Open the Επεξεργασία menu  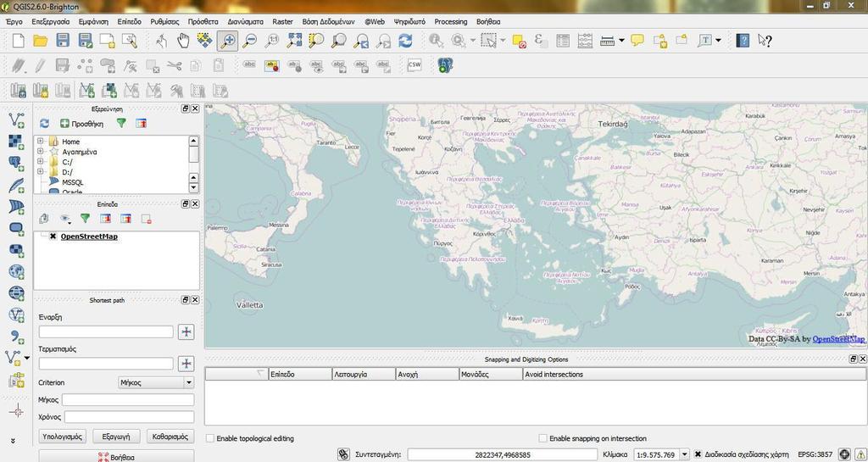(51, 21)
